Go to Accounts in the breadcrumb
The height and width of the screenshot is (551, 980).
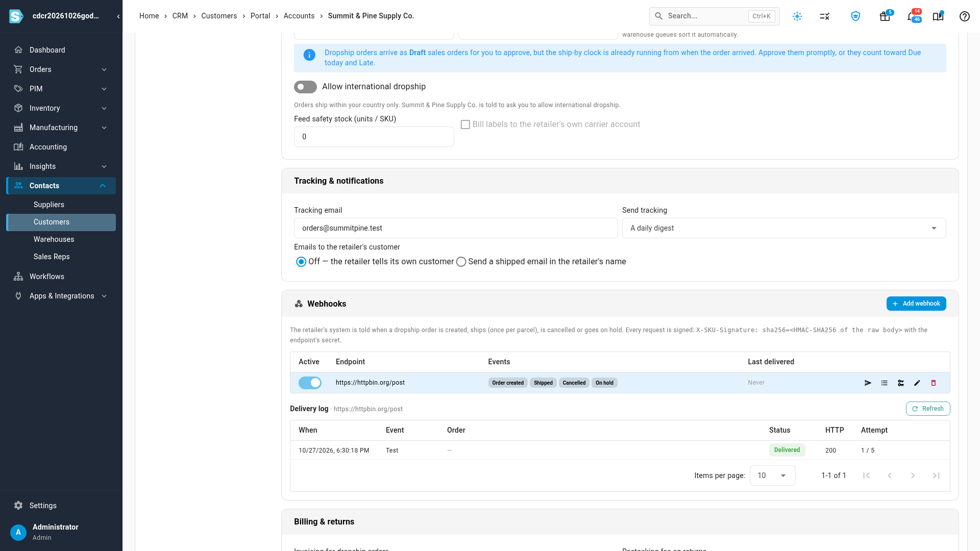[299, 16]
